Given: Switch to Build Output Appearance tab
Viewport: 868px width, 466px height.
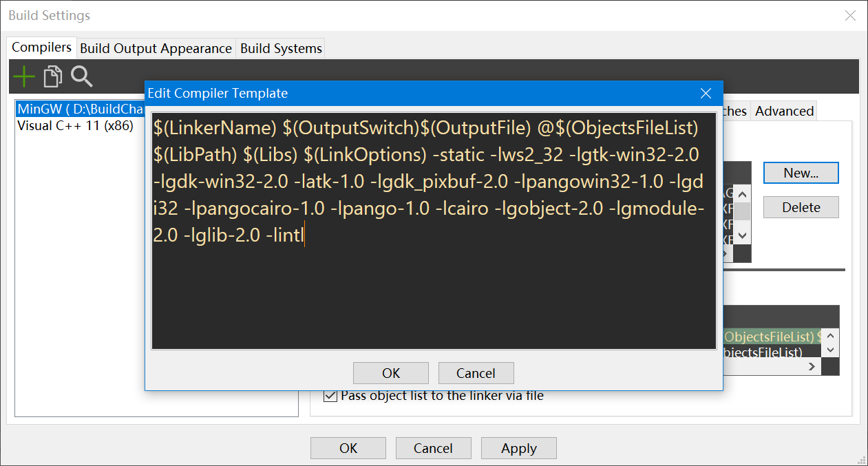Looking at the screenshot, I should (x=156, y=48).
